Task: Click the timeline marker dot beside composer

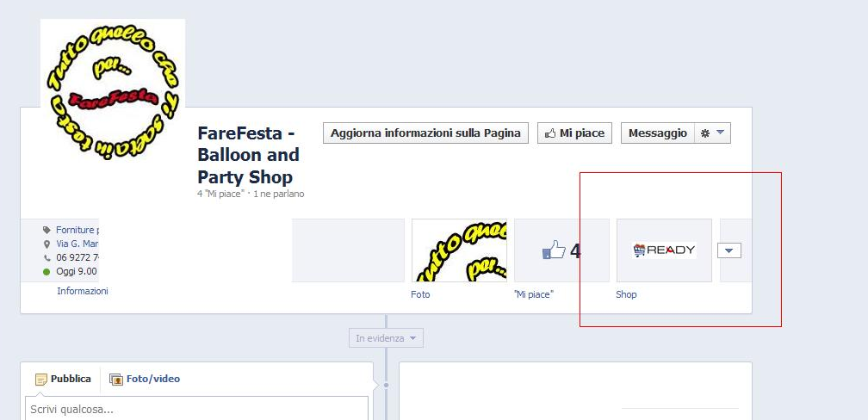Action: point(387,385)
